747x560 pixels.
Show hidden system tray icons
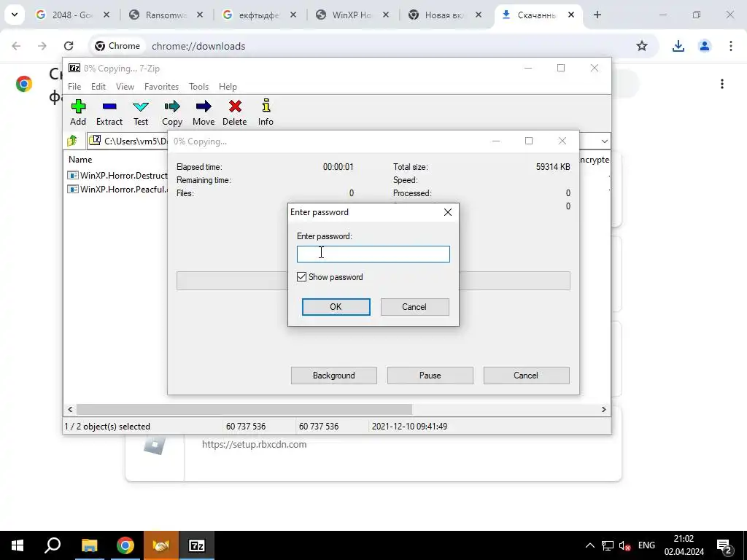pos(589,545)
